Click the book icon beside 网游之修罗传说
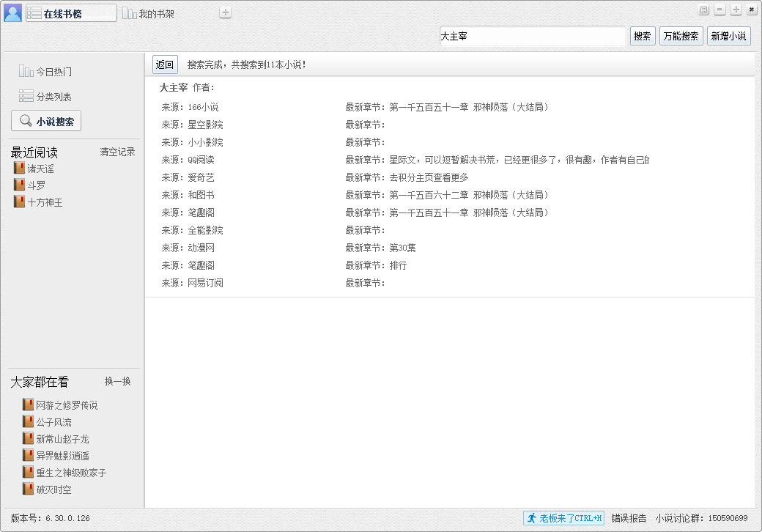This screenshot has height=532, width=762. coord(28,404)
